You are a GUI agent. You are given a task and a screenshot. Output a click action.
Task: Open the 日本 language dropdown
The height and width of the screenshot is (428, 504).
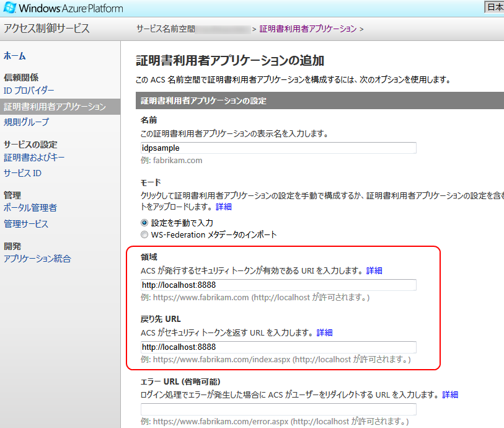click(x=493, y=7)
